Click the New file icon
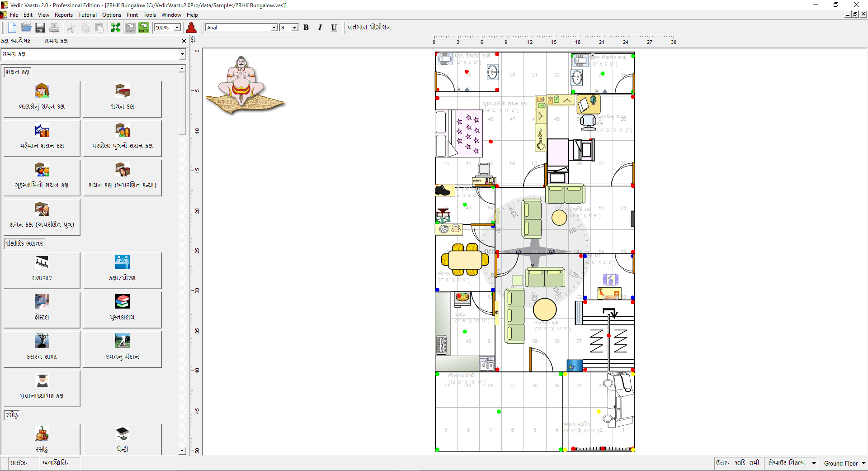The height and width of the screenshot is (471, 868). pos(12,28)
